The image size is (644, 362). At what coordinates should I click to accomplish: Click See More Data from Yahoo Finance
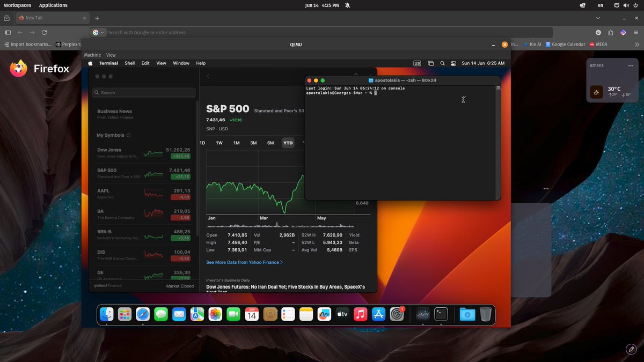pos(244,262)
